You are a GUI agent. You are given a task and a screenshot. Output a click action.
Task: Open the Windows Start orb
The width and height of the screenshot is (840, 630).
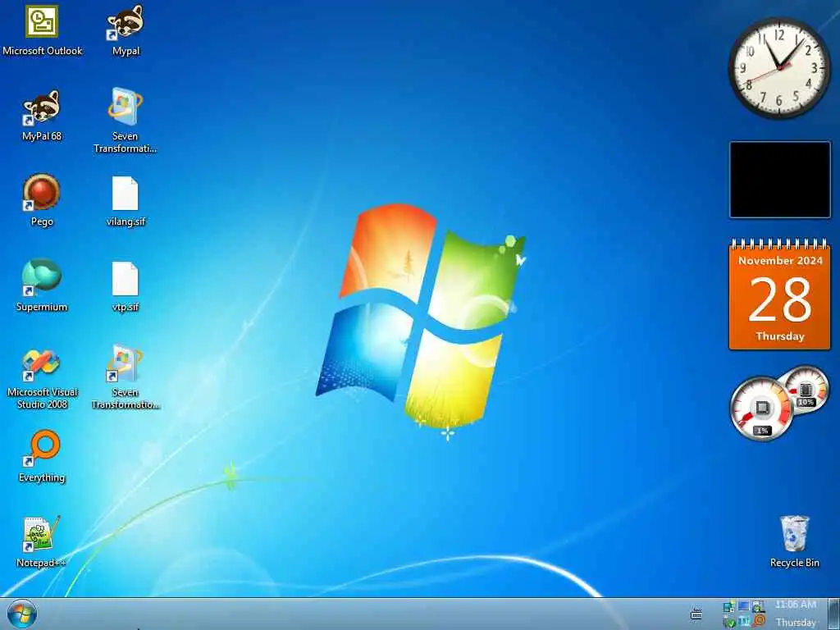pos(22,614)
